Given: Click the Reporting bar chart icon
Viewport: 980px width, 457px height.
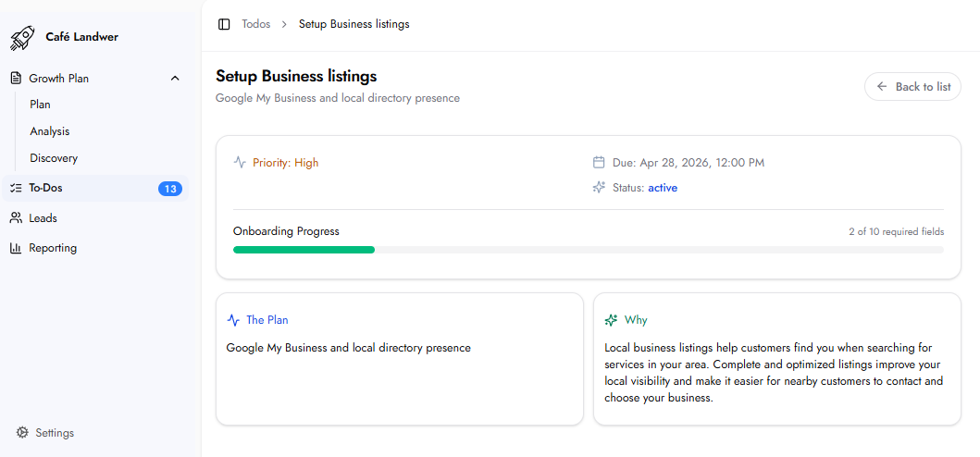Looking at the screenshot, I should tap(16, 248).
